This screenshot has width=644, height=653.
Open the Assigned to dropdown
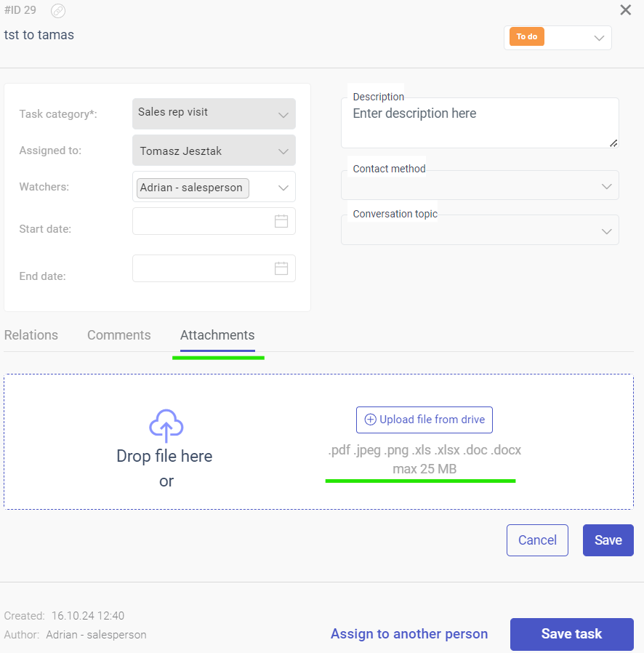tap(214, 151)
